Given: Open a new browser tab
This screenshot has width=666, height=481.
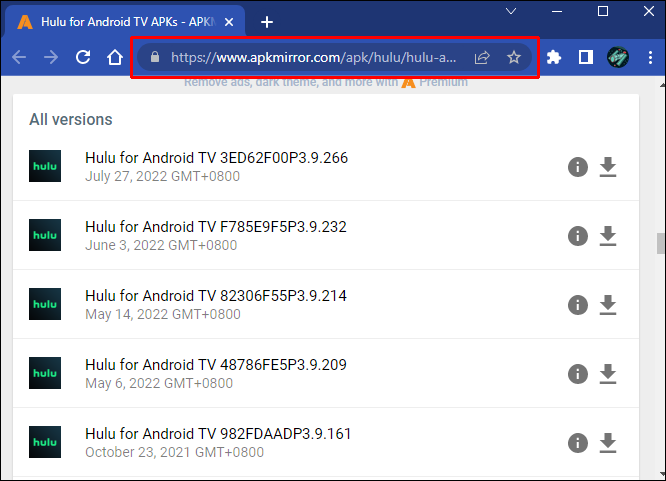Looking at the screenshot, I should coord(267,22).
